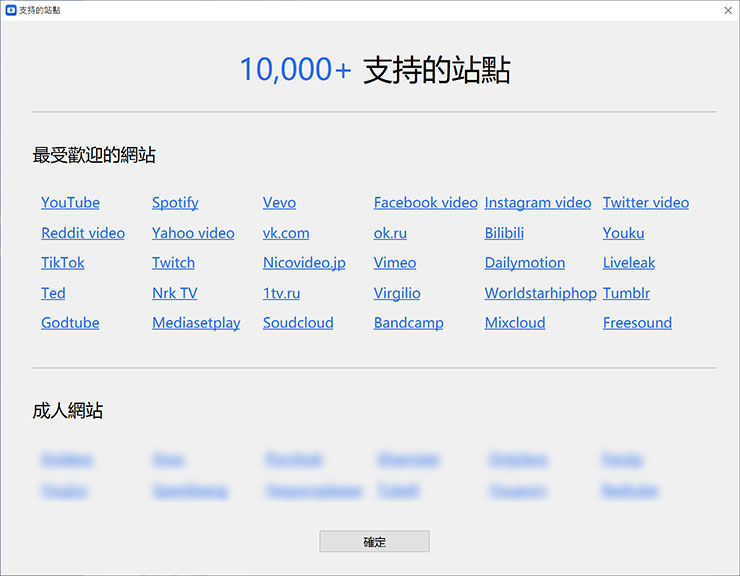This screenshot has height=576, width=740.
Task: Open the Godtube link
Action: [x=70, y=323]
